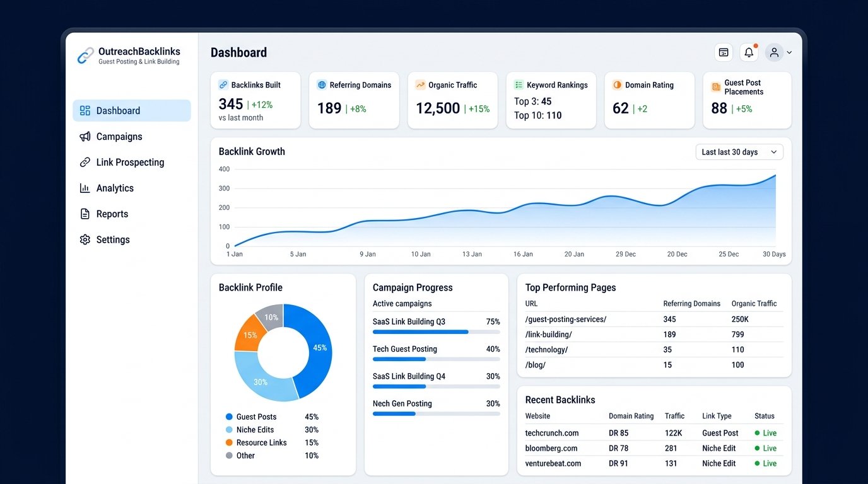Open /guest-posting-services/ page link
The width and height of the screenshot is (868, 484).
[566, 320]
